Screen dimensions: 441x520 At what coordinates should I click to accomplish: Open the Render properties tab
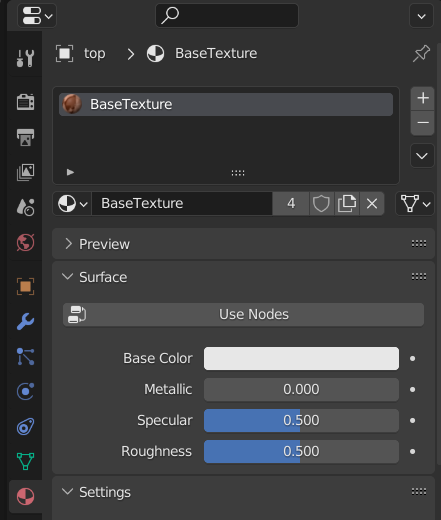coord(25,102)
